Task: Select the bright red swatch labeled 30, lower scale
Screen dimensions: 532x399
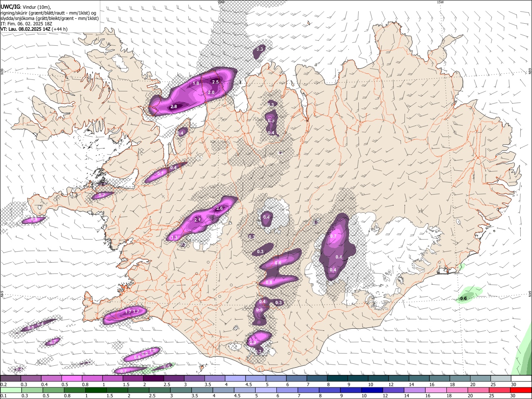Action: point(520,390)
